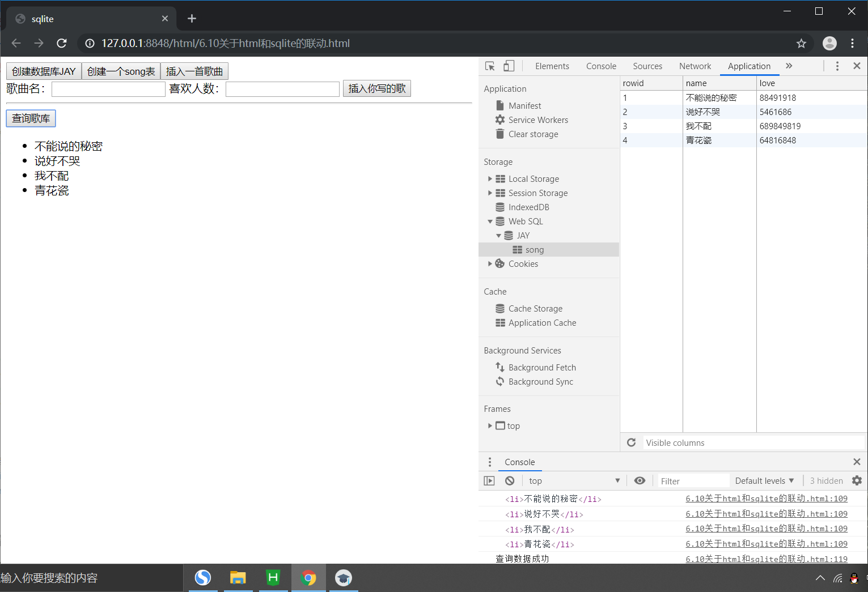868x592 pixels.
Task: Toggle the device emulation toolbar
Action: [509, 66]
